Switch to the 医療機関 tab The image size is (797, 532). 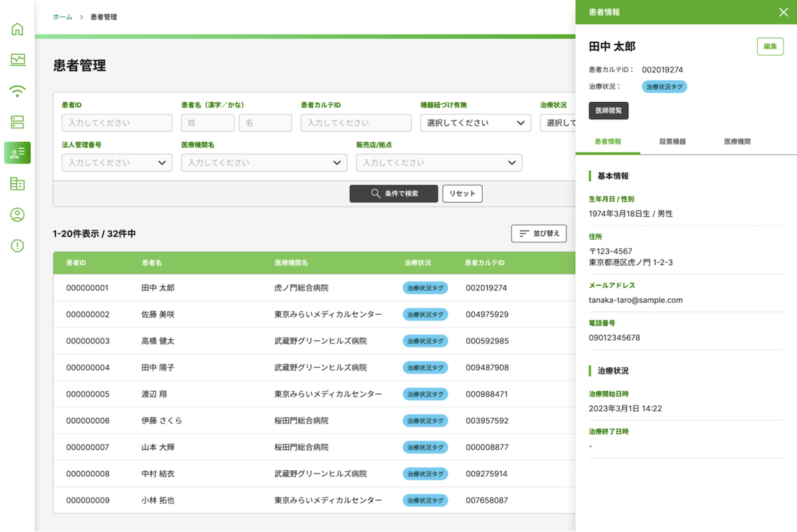pyautogui.click(x=737, y=141)
